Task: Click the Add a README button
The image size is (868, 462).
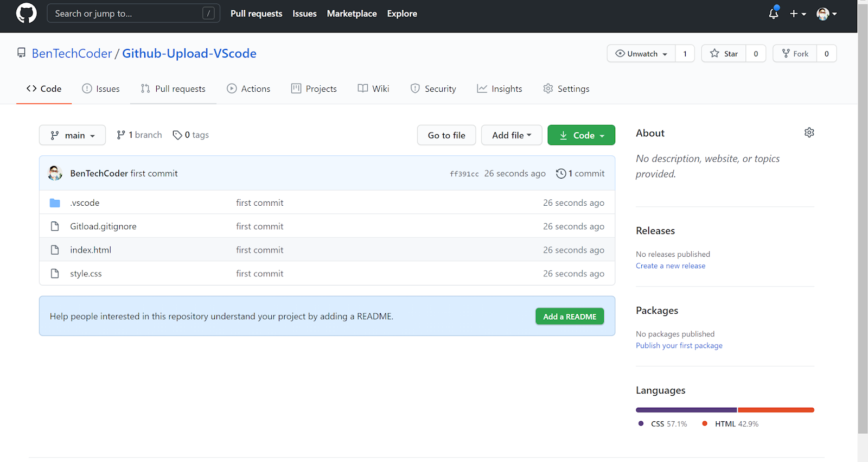Action: click(x=570, y=317)
